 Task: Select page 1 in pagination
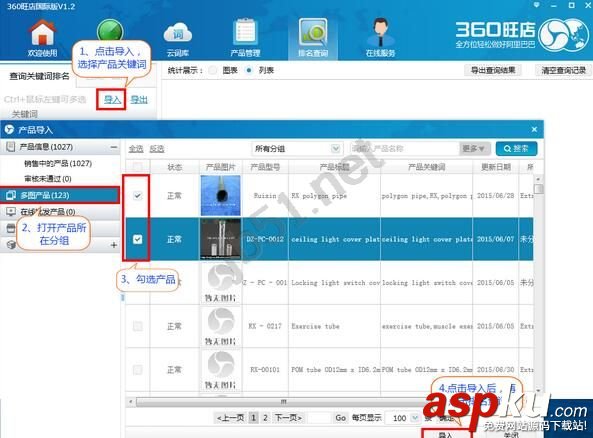(x=254, y=418)
